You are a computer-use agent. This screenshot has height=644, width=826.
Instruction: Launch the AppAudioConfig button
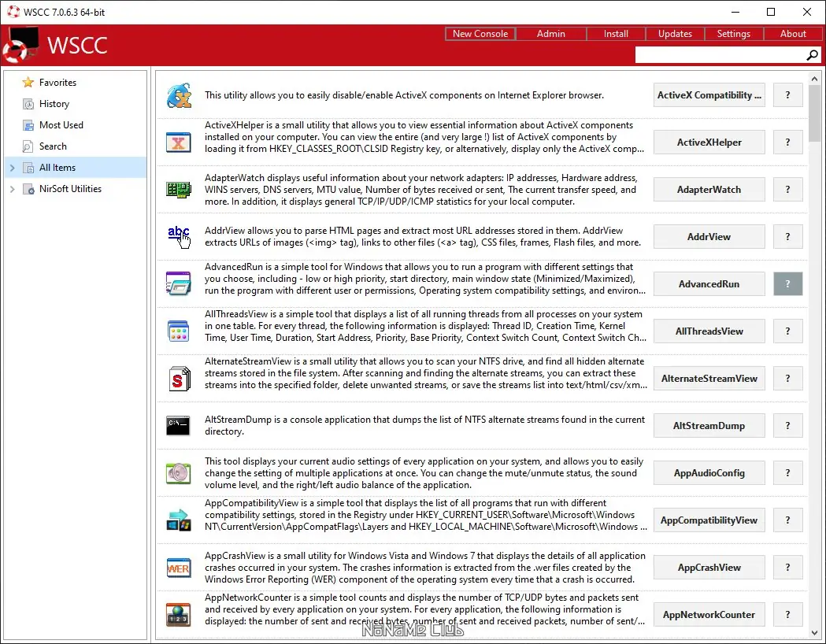tap(709, 473)
